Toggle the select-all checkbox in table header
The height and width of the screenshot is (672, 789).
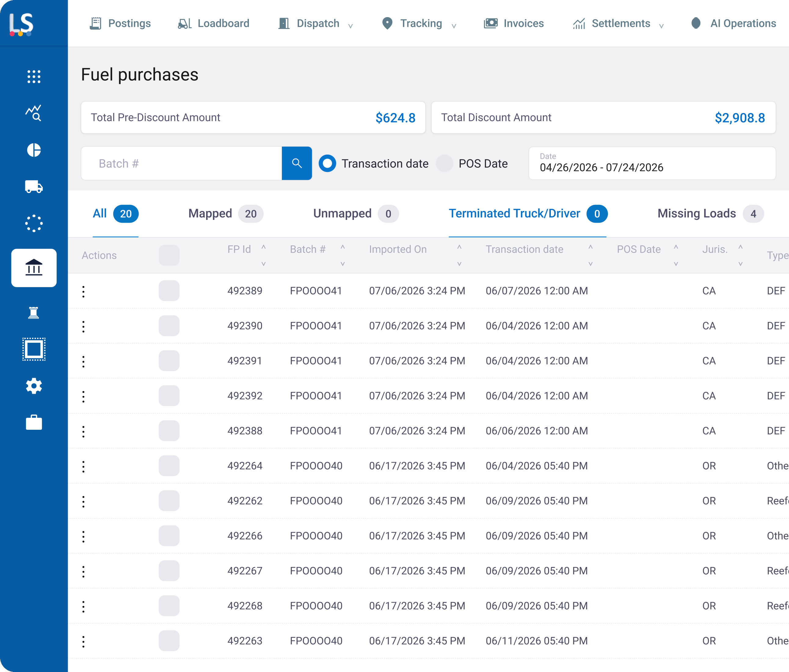pyautogui.click(x=169, y=255)
